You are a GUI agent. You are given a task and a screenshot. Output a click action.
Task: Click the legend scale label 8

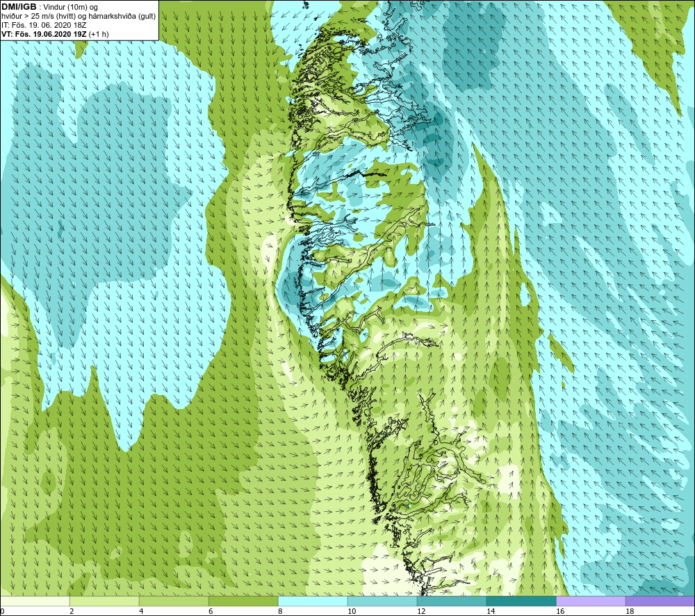280,612
